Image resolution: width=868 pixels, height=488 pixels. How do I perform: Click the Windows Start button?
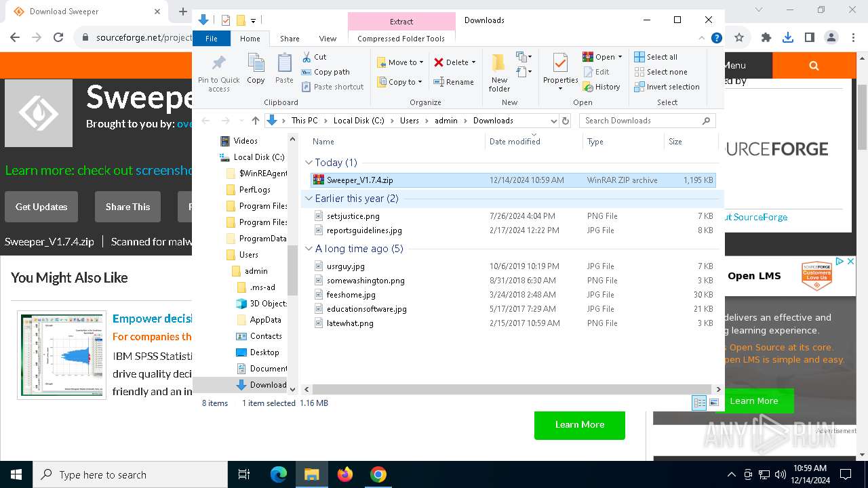16,474
